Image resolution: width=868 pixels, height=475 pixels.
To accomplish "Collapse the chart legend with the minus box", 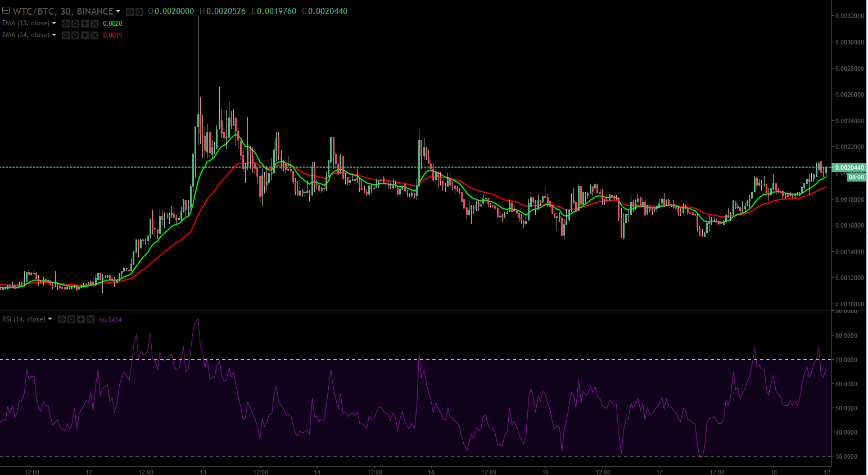I will 6,11.
